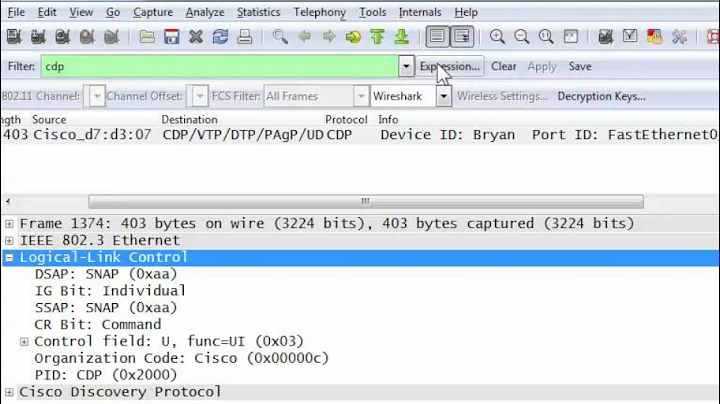
Task: Sort by Protocol column header
Action: pos(346,120)
